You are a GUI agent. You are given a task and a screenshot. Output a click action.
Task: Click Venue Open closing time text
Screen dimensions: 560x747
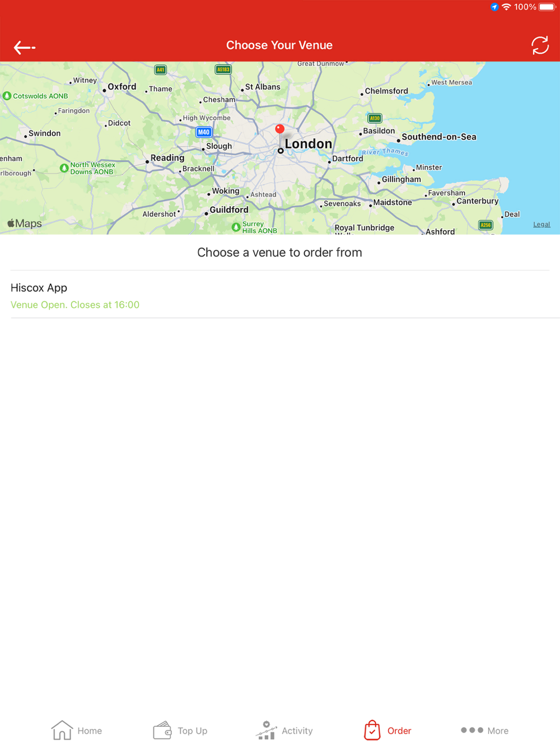pyautogui.click(x=75, y=305)
